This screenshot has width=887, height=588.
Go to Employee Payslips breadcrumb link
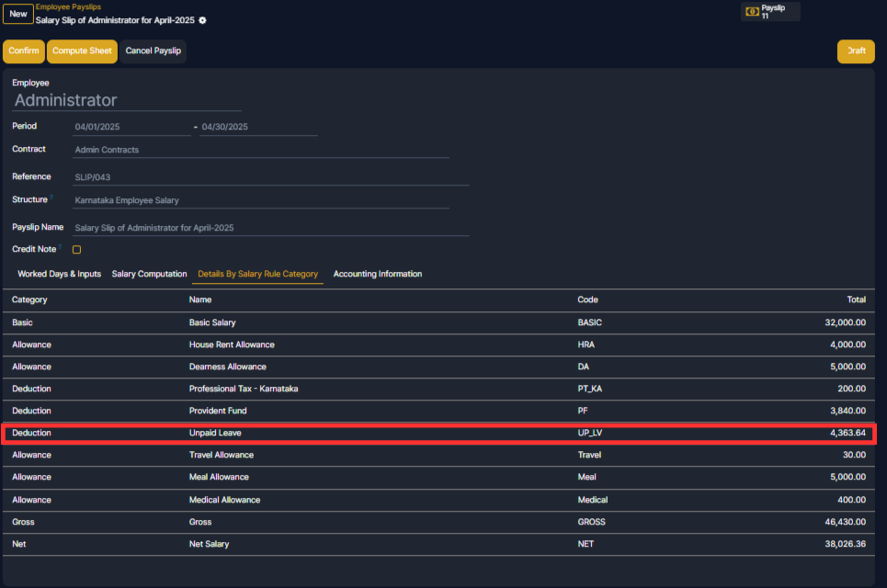tap(68, 6)
